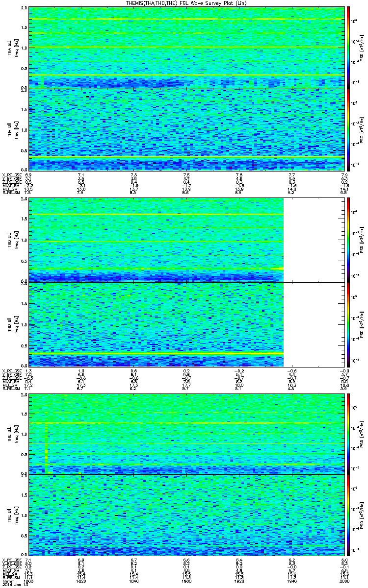Click the '1940' time tick label

[291, 581]
